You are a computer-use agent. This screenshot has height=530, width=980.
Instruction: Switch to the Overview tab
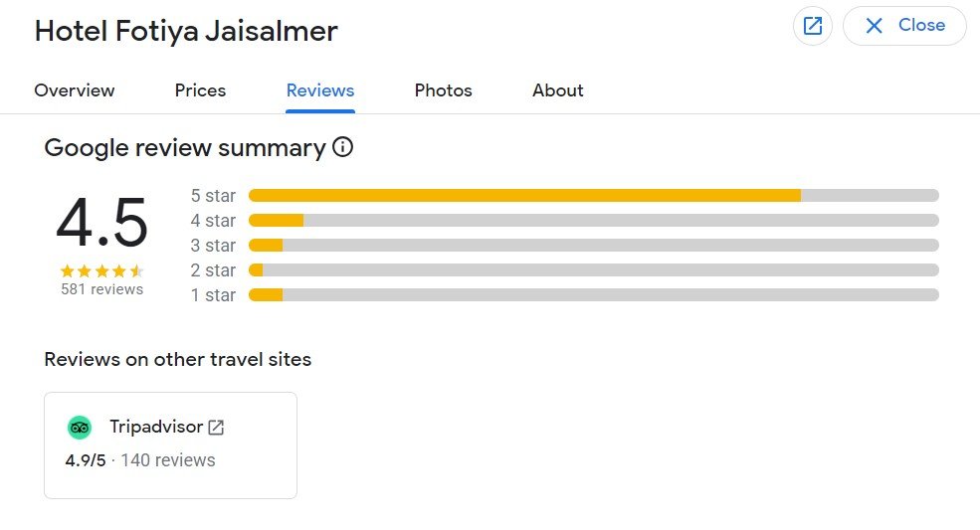tap(75, 90)
